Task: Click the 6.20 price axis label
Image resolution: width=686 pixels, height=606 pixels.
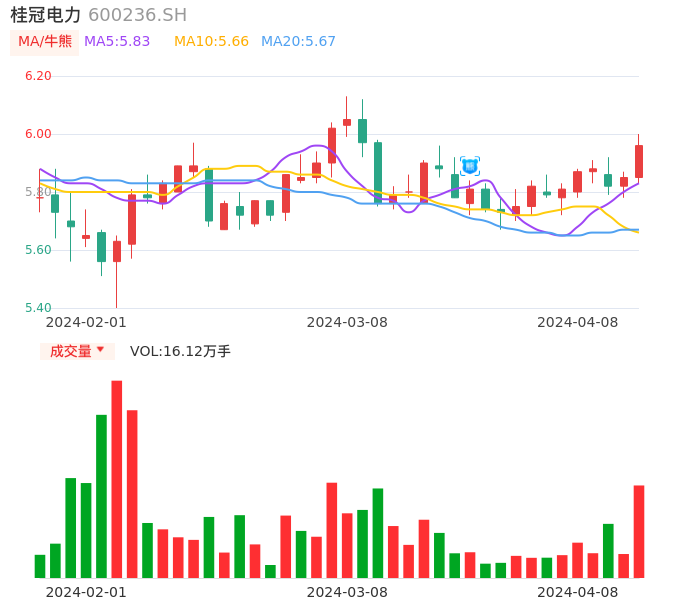Action: [38, 76]
